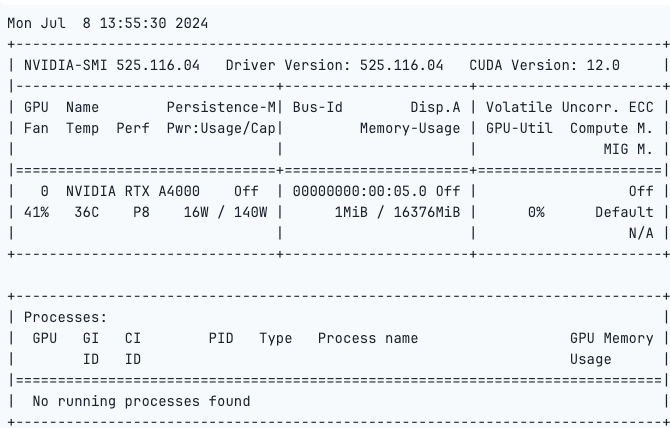Click the Driver Version 525.116.04 text
The width and height of the screenshot is (670, 428).
pyautogui.click(x=335, y=65)
